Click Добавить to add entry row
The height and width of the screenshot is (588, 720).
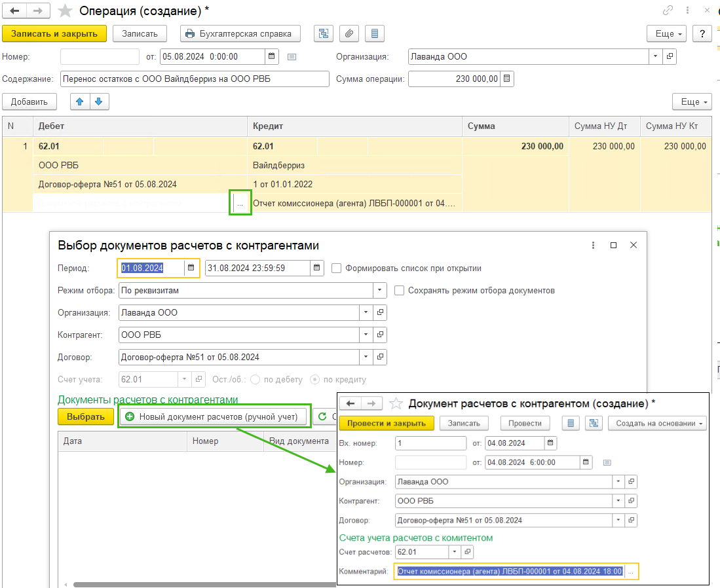(29, 102)
